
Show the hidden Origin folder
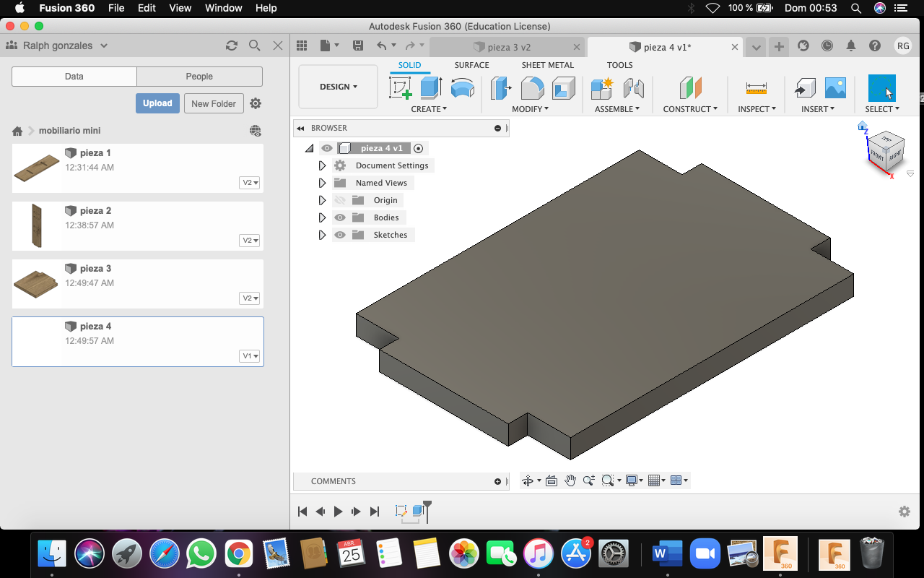point(340,200)
